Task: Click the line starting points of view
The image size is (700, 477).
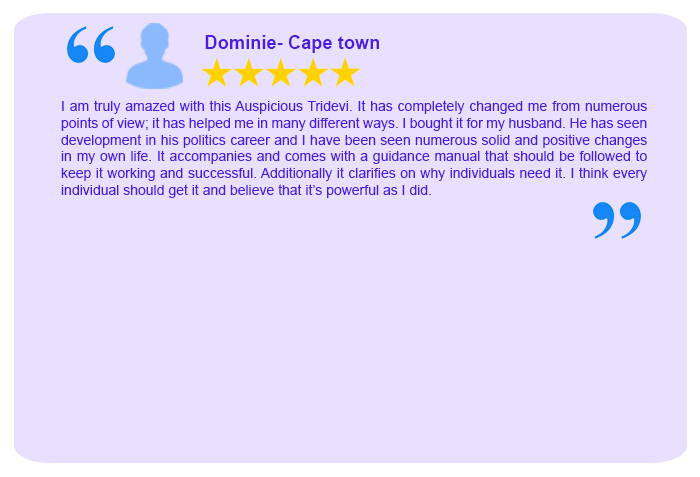Action: click(354, 123)
